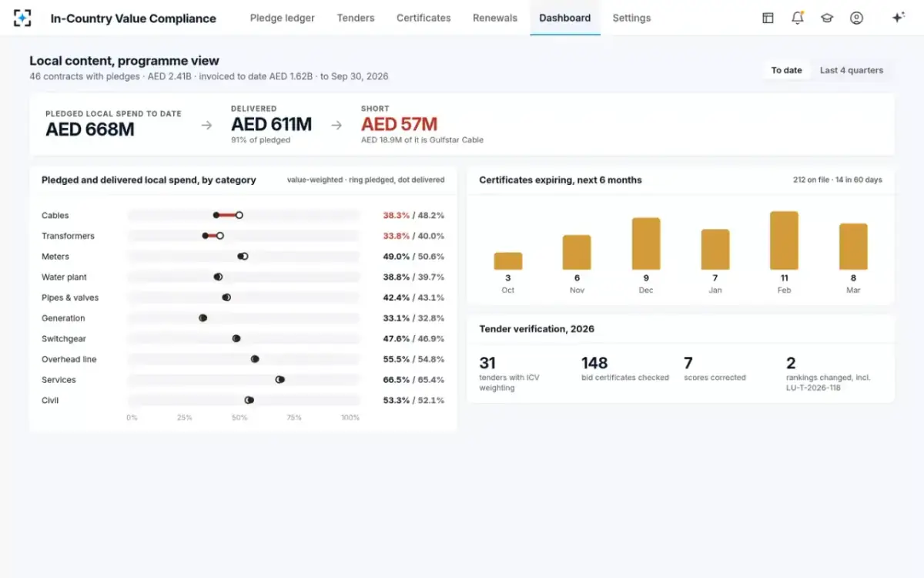This screenshot has height=578, width=924.
Task: Switch to the Pledge ledger tab
Action: coord(282,18)
